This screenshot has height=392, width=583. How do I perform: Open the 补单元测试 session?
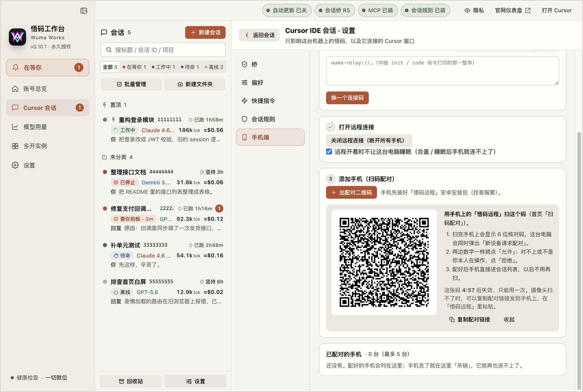(x=163, y=255)
